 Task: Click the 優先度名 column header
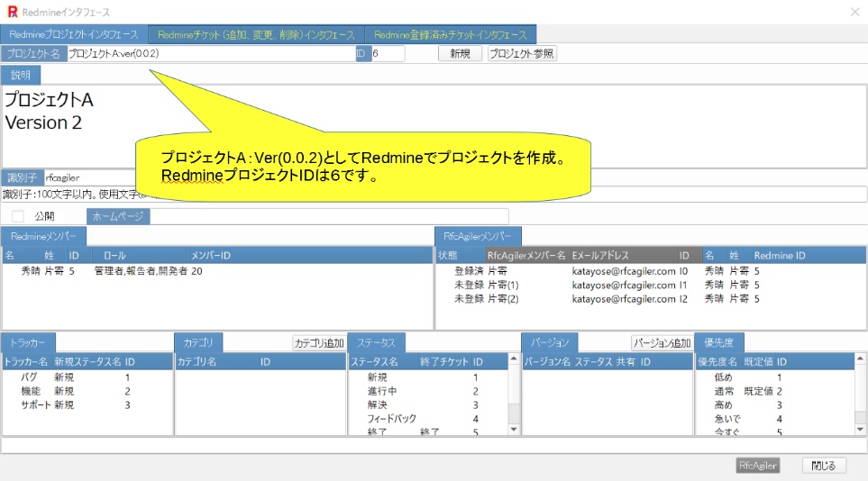(x=717, y=362)
